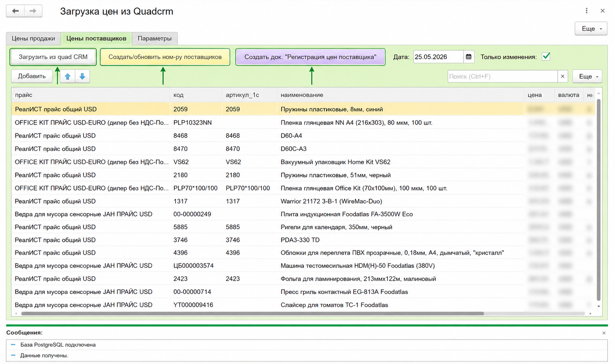Click артикул_1с cell PLP70*100/100

click(x=249, y=188)
